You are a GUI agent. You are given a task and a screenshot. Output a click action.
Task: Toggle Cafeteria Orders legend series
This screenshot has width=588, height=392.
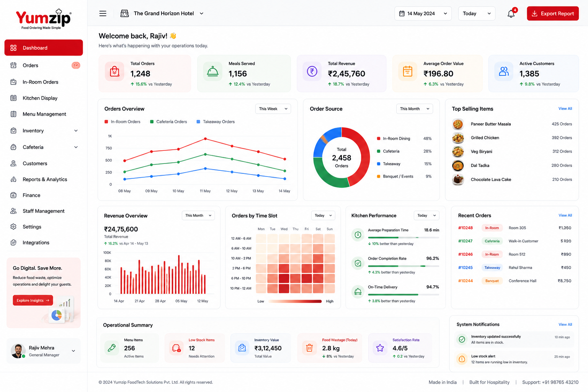coord(168,122)
